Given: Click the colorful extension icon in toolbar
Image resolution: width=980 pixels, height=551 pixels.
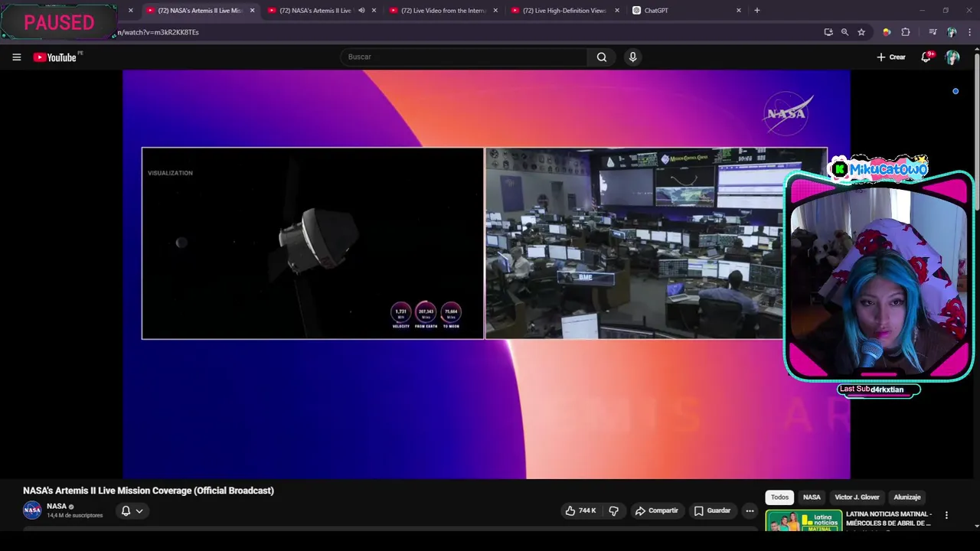Looking at the screenshot, I should [x=887, y=32].
